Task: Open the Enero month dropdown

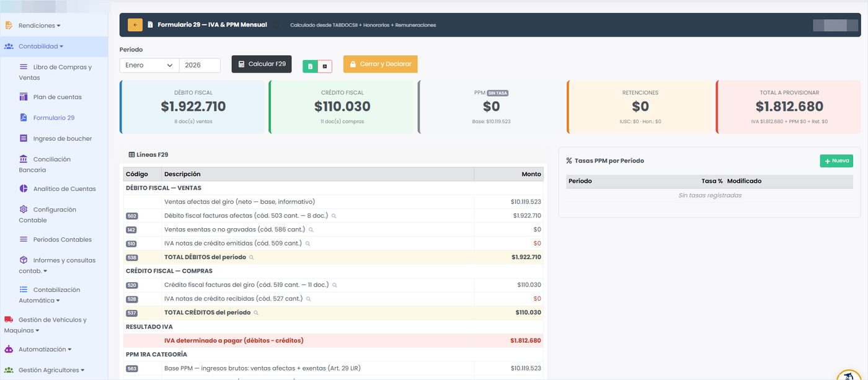Action: click(149, 65)
